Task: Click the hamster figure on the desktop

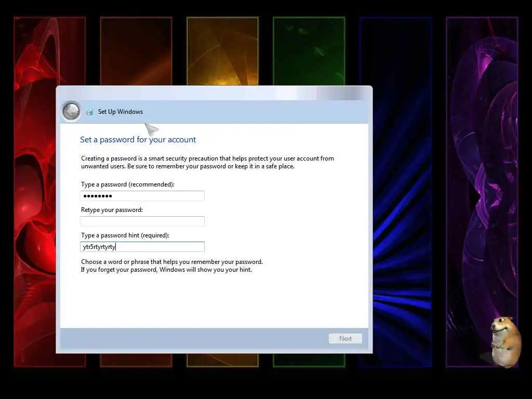Action: [x=506, y=341]
